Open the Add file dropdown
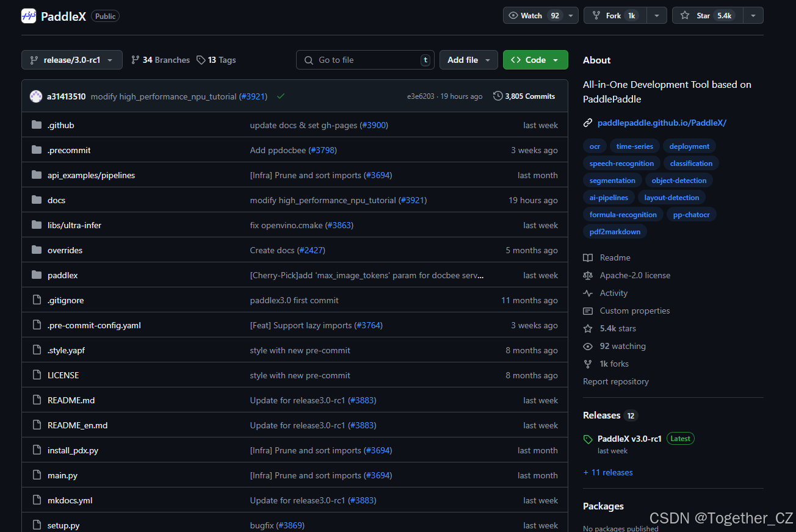The height and width of the screenshot is (532, 796). pyautogui.click(x=469, y=60)
